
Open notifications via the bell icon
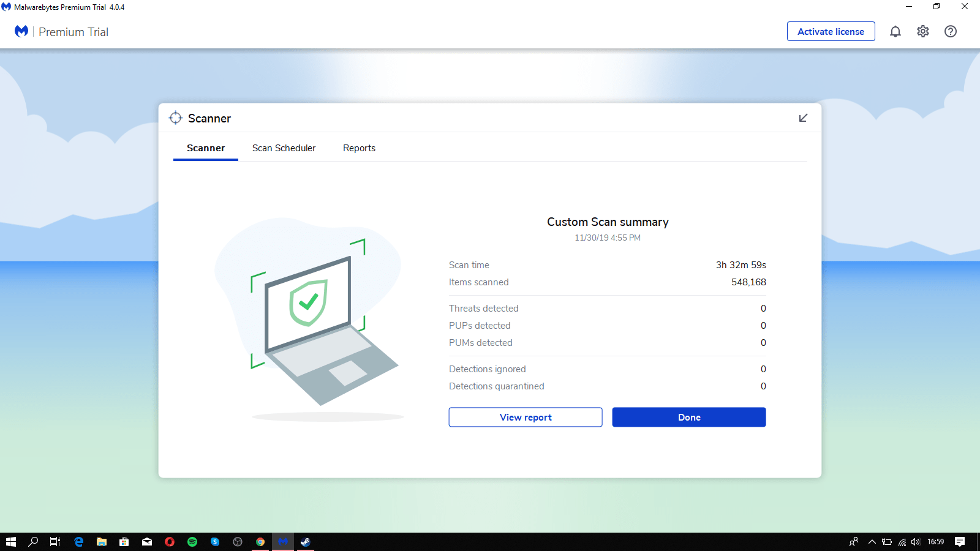pyautogui.click(x=895, y=31)
